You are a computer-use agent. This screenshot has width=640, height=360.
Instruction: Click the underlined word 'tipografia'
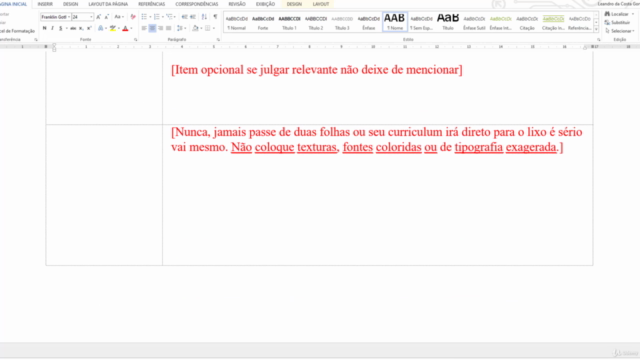point(479,147)
